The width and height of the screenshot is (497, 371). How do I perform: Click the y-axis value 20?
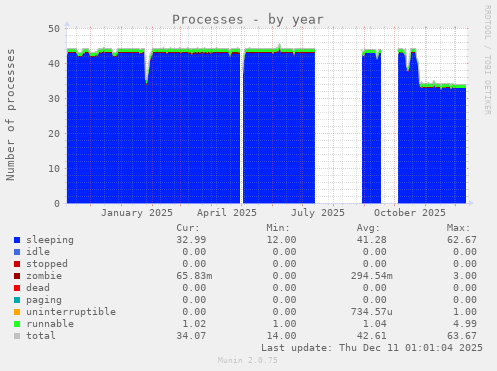(x=54, y=134)
